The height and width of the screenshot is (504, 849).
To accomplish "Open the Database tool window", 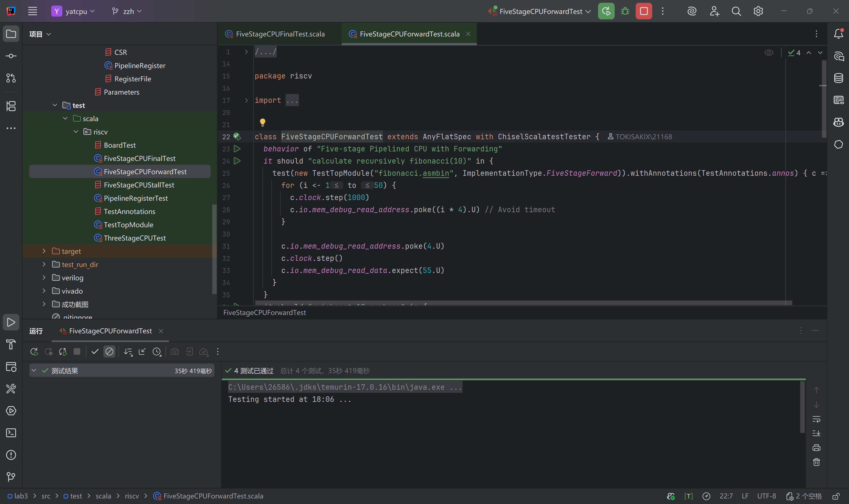I will tap(838, 78).
